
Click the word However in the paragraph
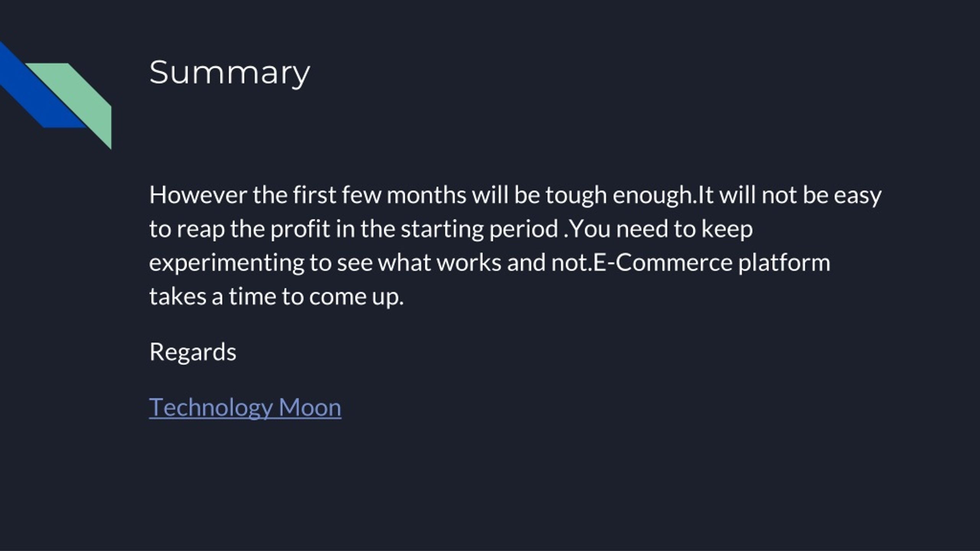click(198, 195)
